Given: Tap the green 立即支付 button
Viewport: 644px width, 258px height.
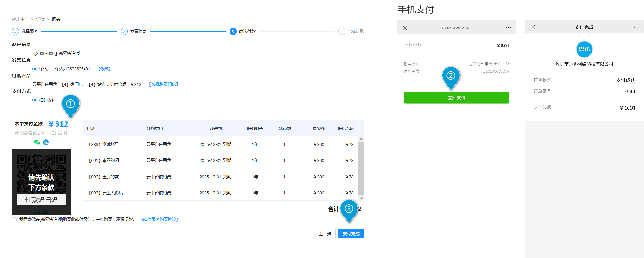Looking at the screenshot, I should pos(456,98).
